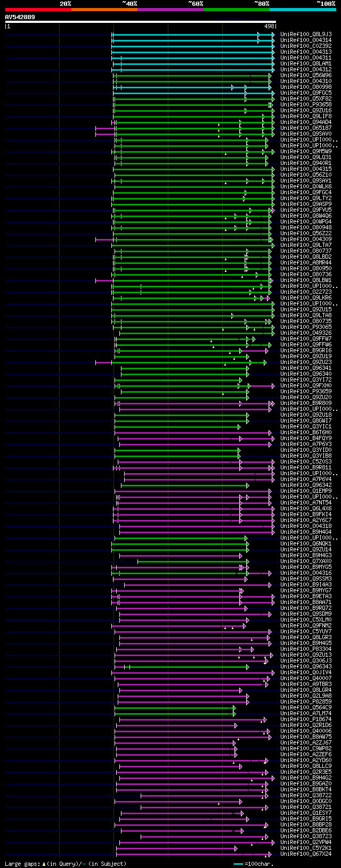Select subject label UniRef100_Q56Z10
This screenshot has height=868, width=341.
point(306,175)
